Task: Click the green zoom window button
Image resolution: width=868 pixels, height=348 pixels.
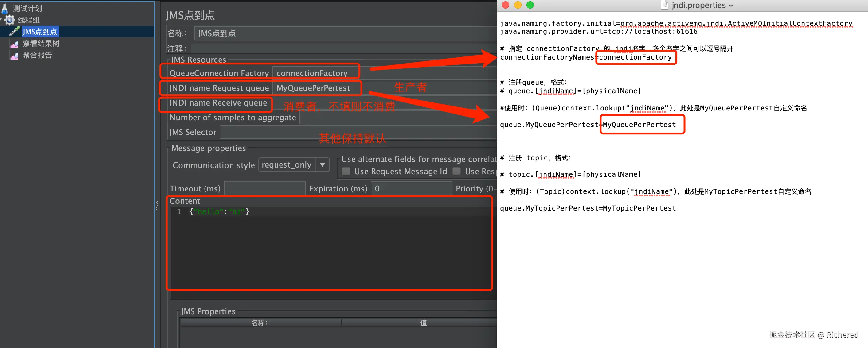Action: tap(530, 5)
